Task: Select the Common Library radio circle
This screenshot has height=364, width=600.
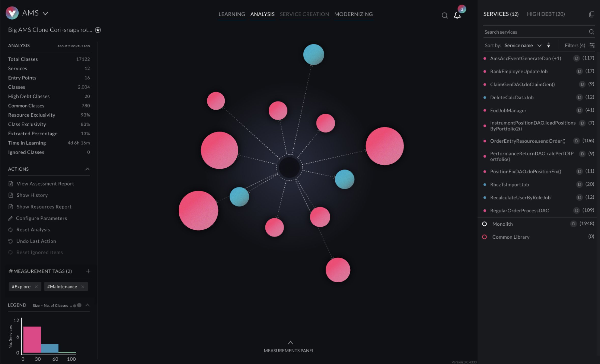Action: [x=484, y=237]
